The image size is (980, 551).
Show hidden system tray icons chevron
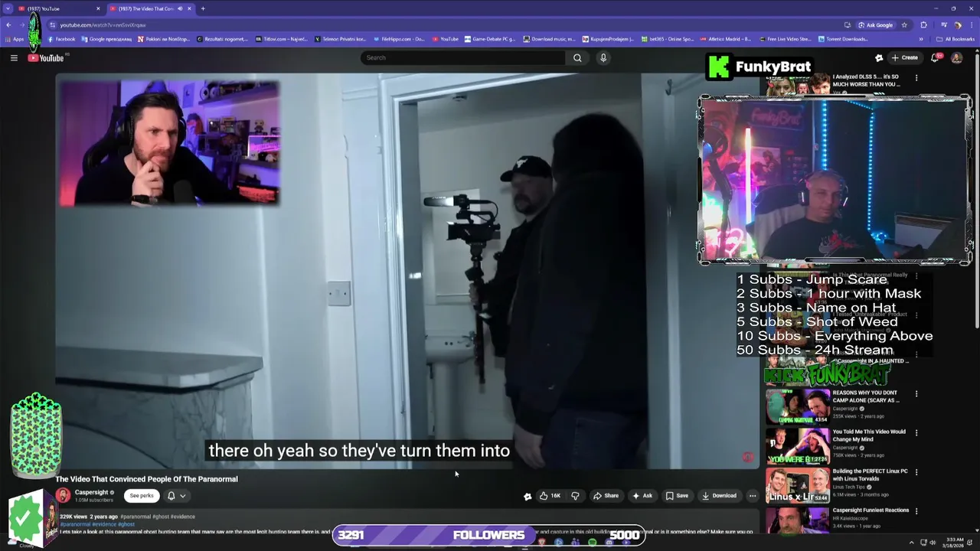coord(911,543)
